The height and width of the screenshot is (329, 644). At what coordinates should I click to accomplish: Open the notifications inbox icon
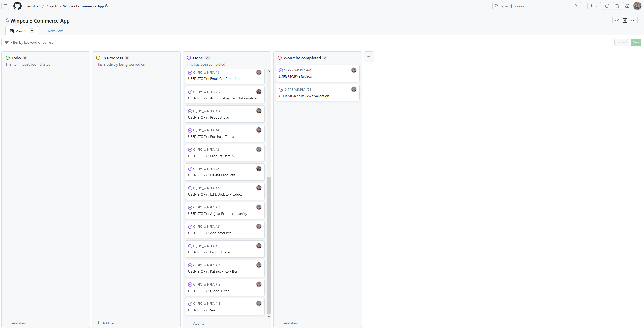coord(627,6)
